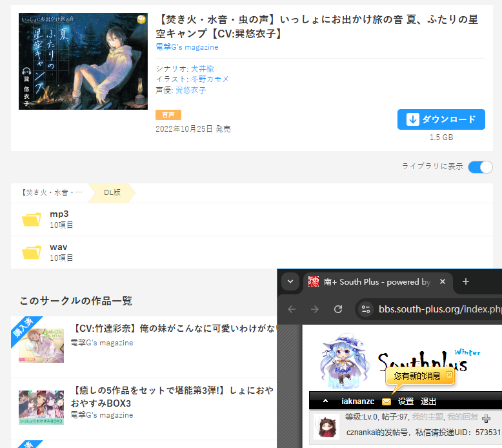Open voice actor 巽悠衣子 link

pyautogui.click(x=190, y=90)
